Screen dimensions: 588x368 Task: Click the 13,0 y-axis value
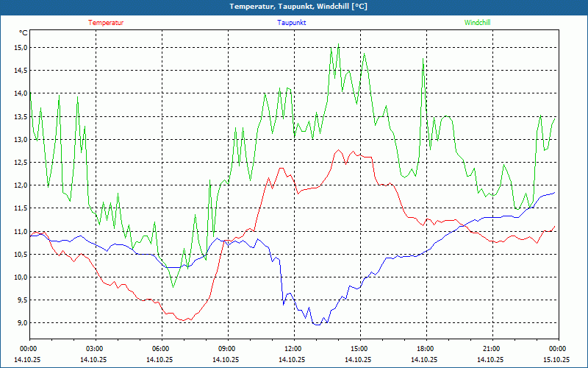click(20, 139)
